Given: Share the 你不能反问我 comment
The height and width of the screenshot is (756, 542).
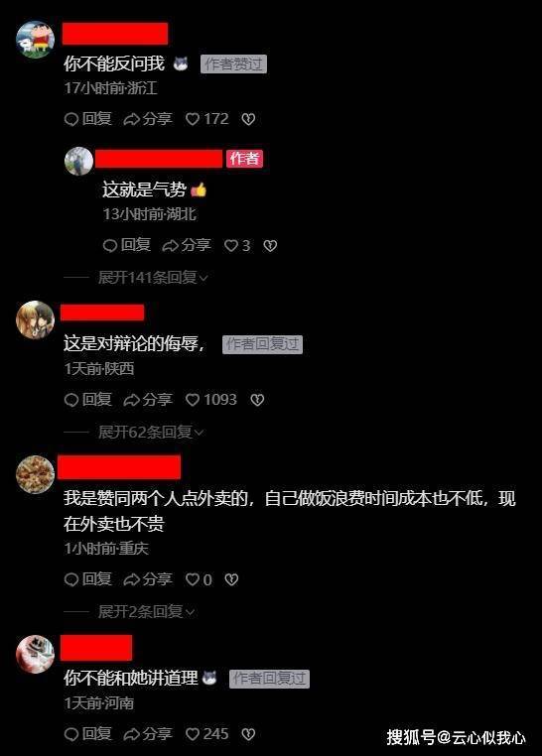Looking at the screenshot, I should click(148, 119).
